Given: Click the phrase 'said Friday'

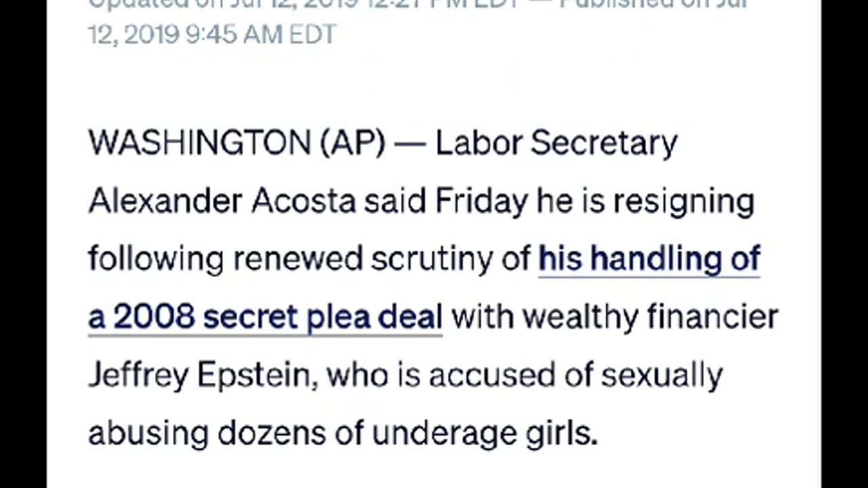Looking at the screenshot, I should (x=446, y=201).
